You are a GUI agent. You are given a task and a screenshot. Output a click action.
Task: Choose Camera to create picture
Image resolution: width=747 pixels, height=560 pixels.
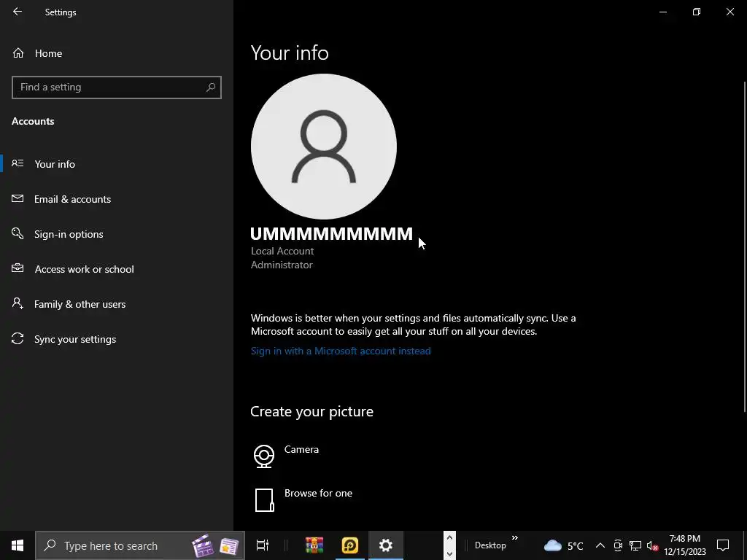[301, 449]
